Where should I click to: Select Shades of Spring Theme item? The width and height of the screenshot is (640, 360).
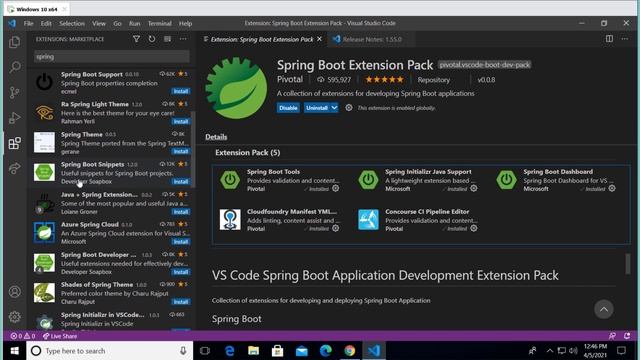(x=111, y=293)
